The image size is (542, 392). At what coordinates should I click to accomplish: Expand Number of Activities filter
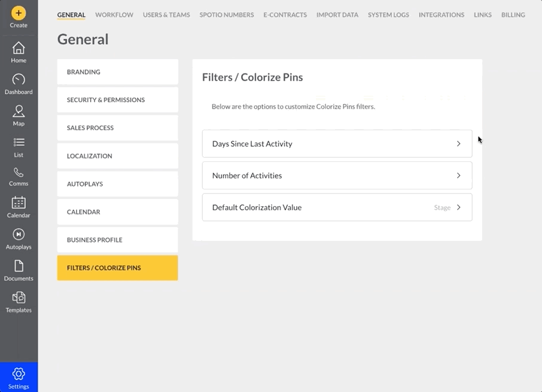[x=337, y=175]
